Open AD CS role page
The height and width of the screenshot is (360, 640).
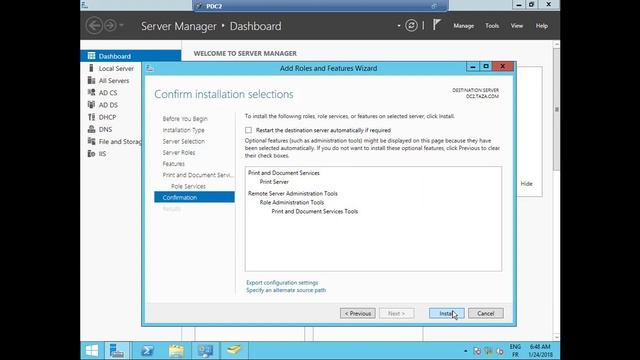[108, 93]
